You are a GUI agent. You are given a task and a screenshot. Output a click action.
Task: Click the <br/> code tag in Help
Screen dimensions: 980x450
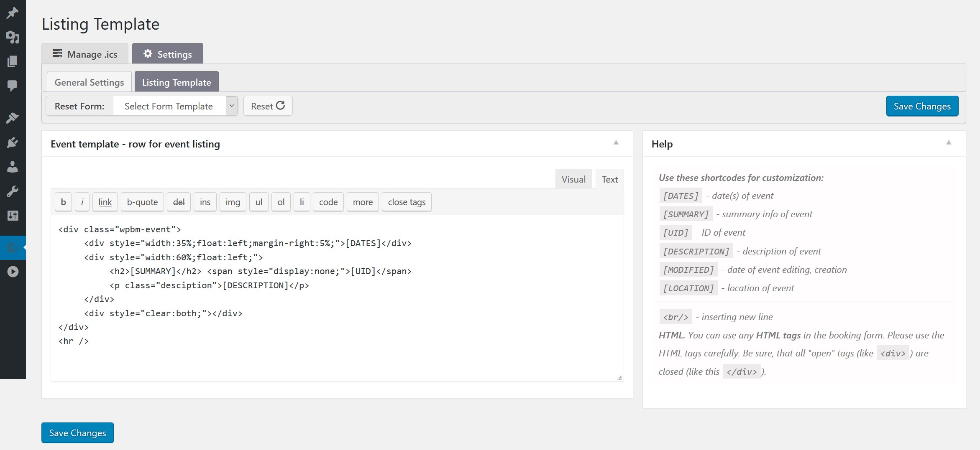click(x=676, y=317)
